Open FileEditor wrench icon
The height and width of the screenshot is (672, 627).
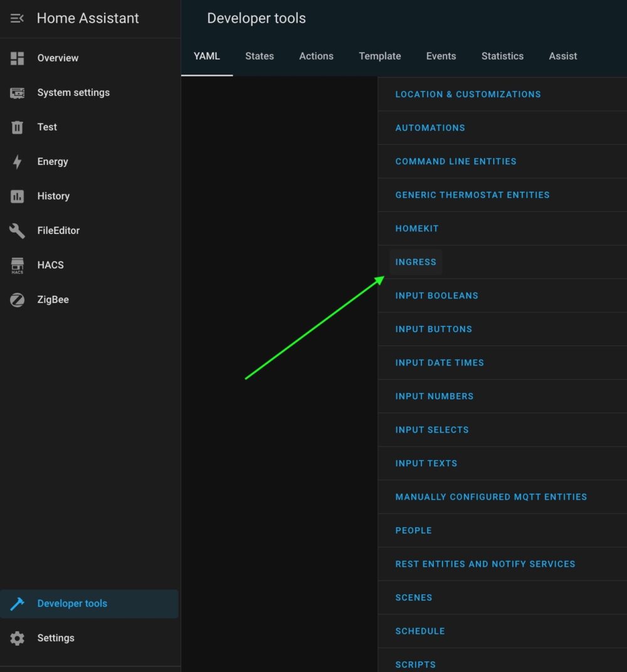pyautogui.click(x=17, y=230)
